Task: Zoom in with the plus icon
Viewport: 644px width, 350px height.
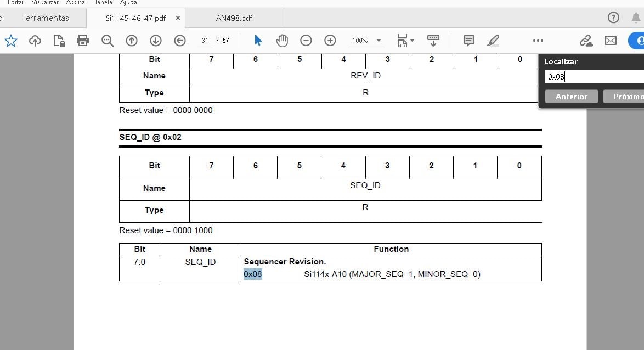Action: (x=330, y=40)
